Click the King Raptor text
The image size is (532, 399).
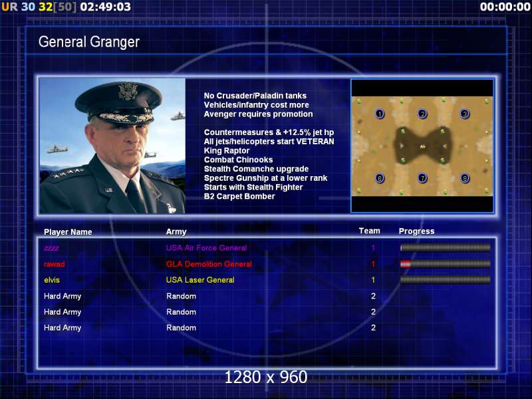tap(227, 151)
